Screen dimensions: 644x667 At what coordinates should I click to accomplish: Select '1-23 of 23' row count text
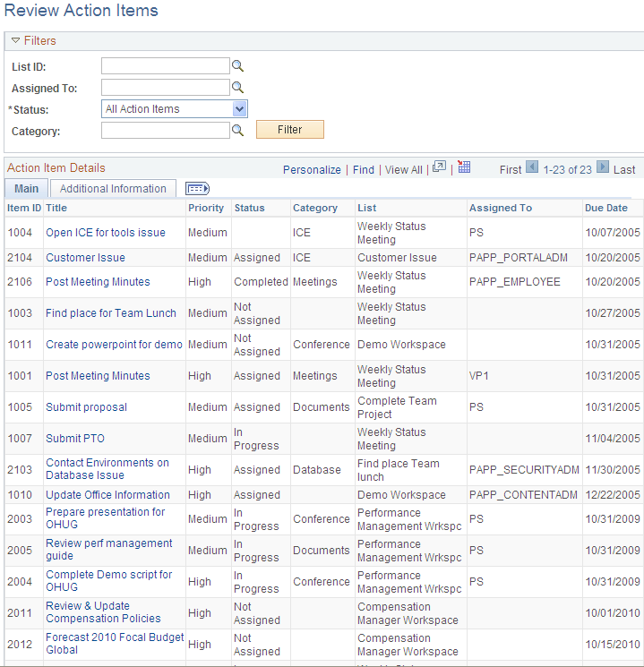point(567,170)
